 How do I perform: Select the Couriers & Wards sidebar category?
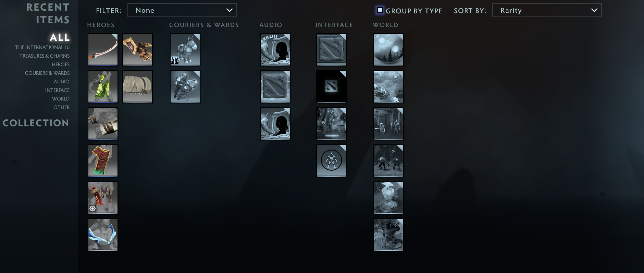click(47, 73)
